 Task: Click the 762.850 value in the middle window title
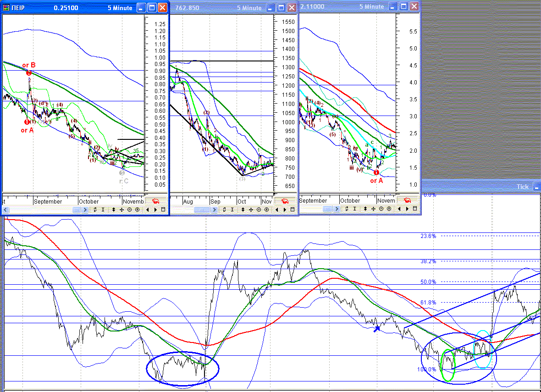coord(187,8)
